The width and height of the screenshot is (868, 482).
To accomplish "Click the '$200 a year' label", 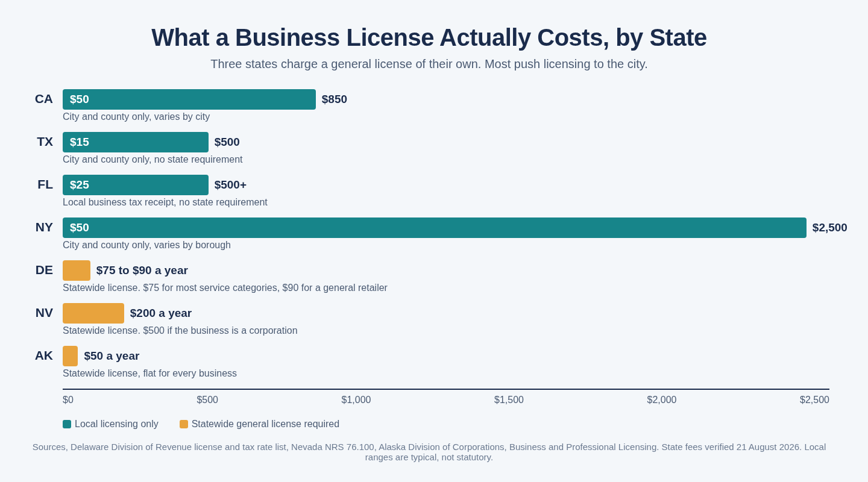I will pyautogui.click(x=161, y=313).
